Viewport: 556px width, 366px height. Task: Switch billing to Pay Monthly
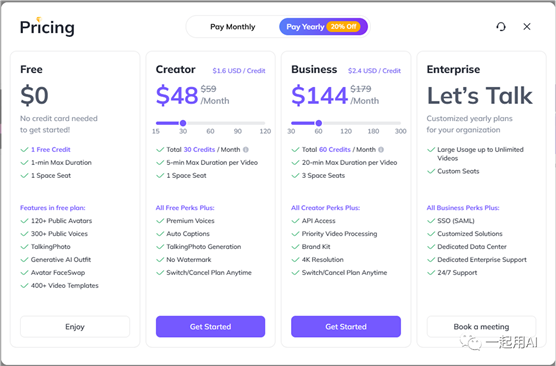click(233, 27)
